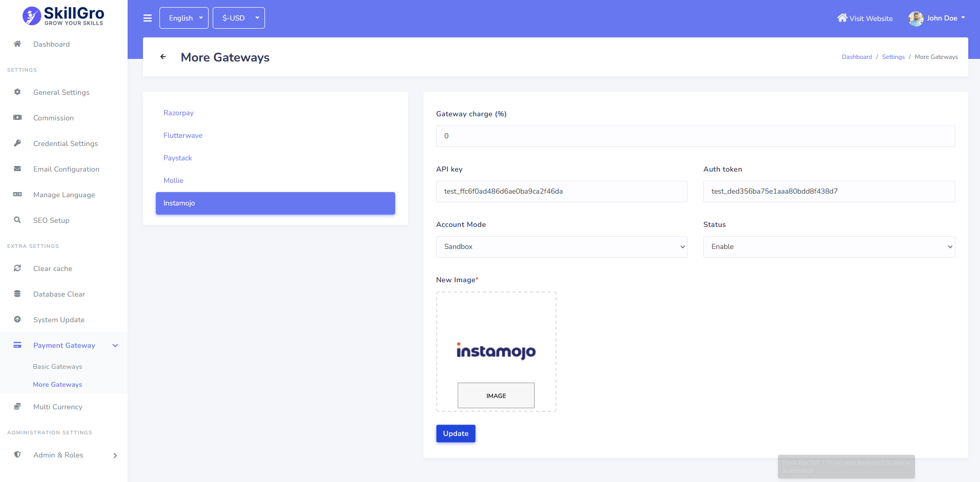Open Multi Currency page
Image resolution: width=980 pixels, height=482 pixels.
click(x=58, y=407)
